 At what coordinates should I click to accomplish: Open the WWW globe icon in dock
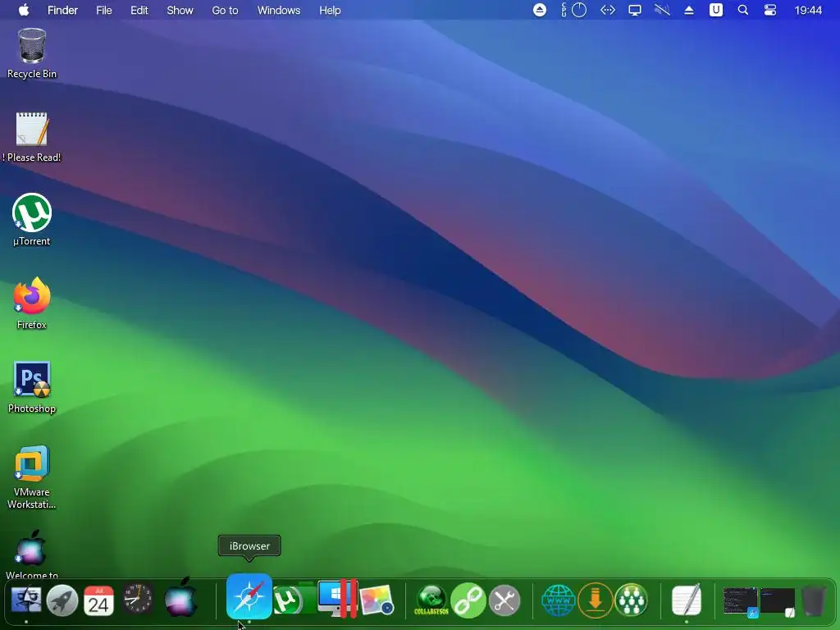click(558, 600)
